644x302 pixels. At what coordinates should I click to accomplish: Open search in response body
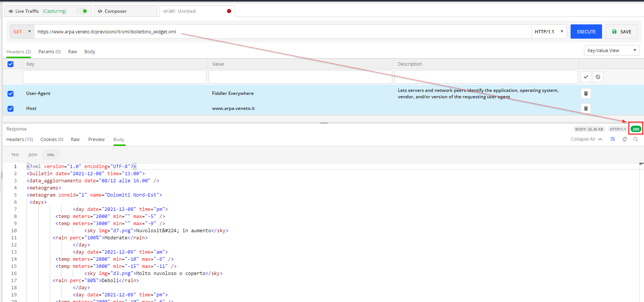(636, 139)
